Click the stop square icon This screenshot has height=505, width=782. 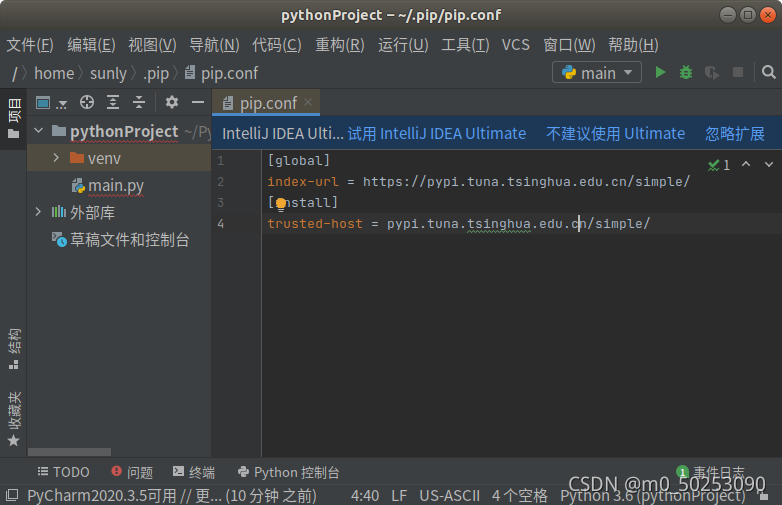click(x=738, y=73)
